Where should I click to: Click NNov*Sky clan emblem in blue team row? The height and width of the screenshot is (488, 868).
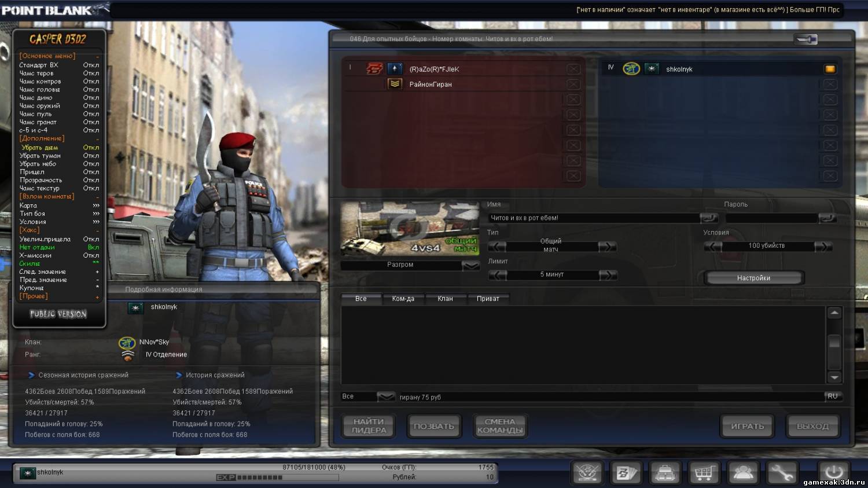pyautogui.click(x=631, y=69)
